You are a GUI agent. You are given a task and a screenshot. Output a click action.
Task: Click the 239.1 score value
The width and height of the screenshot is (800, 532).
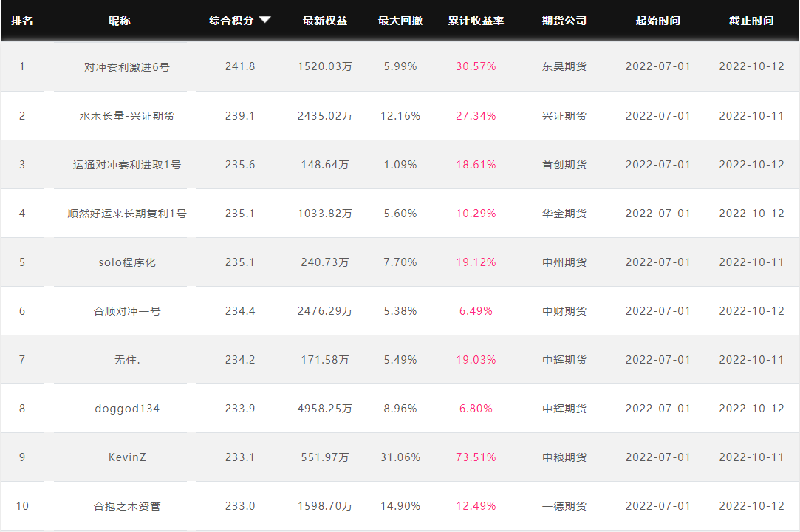click(240, 116)
